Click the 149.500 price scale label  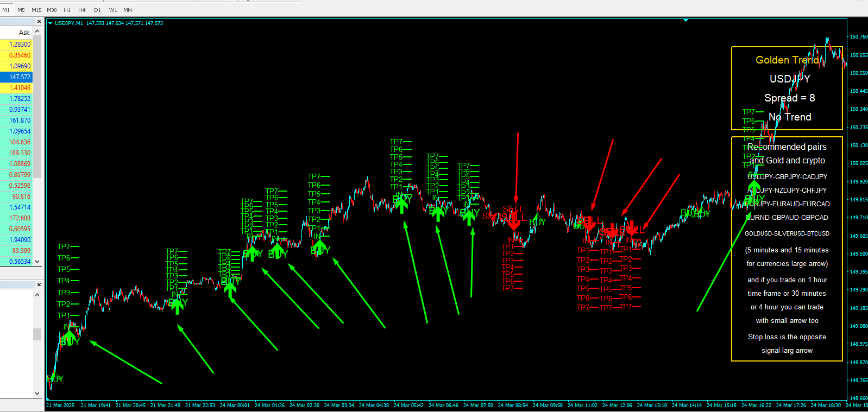click(x=859, y=254)
